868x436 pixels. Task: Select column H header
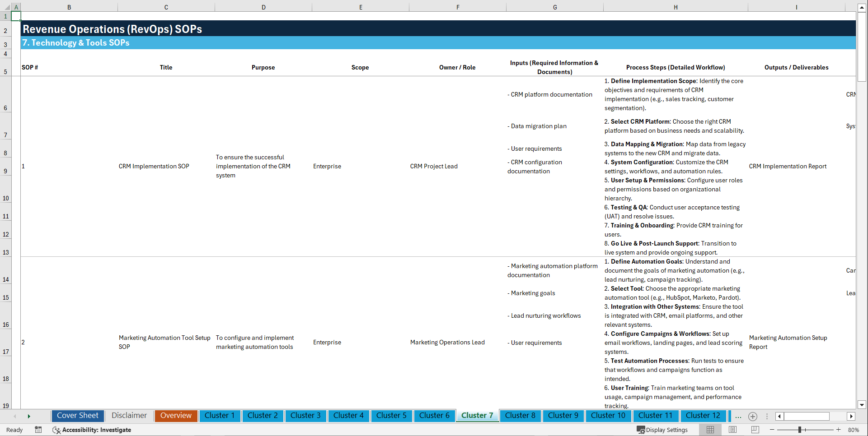[676, 7]
